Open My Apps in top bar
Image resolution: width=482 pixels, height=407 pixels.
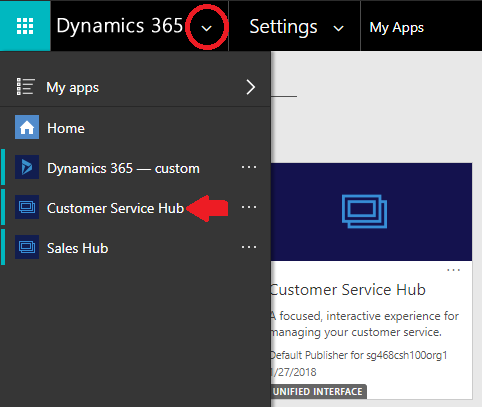click(397, 27)
